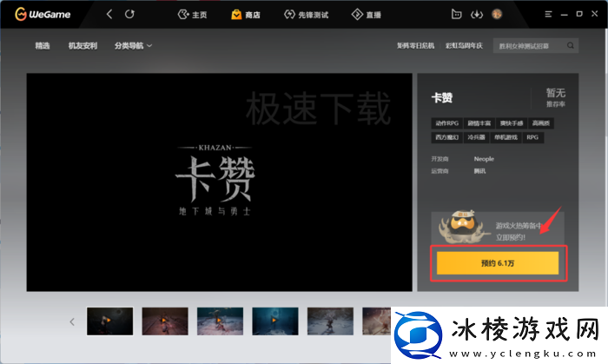Click the 爽快手感 tag

click(x=511, y=123)
